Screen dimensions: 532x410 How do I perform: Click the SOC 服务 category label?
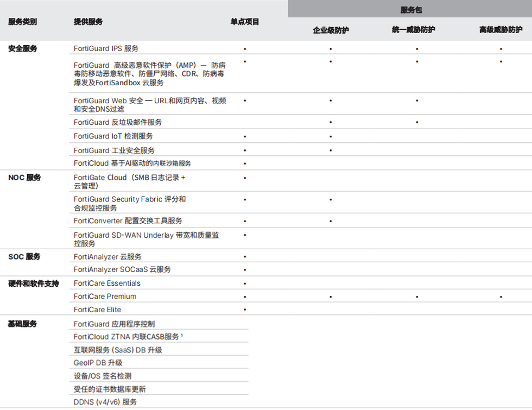point(24,256)
